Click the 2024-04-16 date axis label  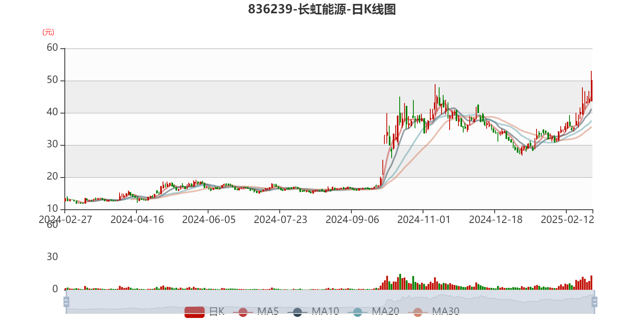(137, 220)
